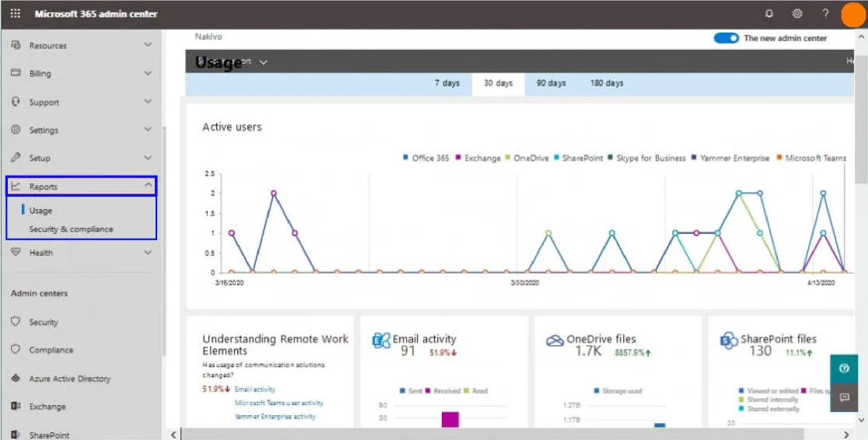Click the Reports chart icon
This screenshot has width=868, height=440.
tap(16, 187)
